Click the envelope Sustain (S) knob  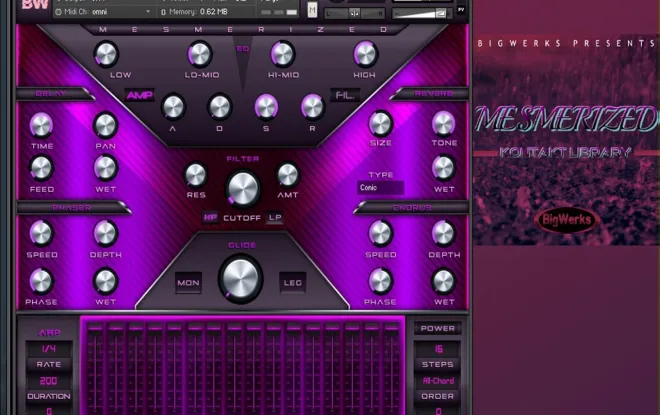[x=266, y=107]
